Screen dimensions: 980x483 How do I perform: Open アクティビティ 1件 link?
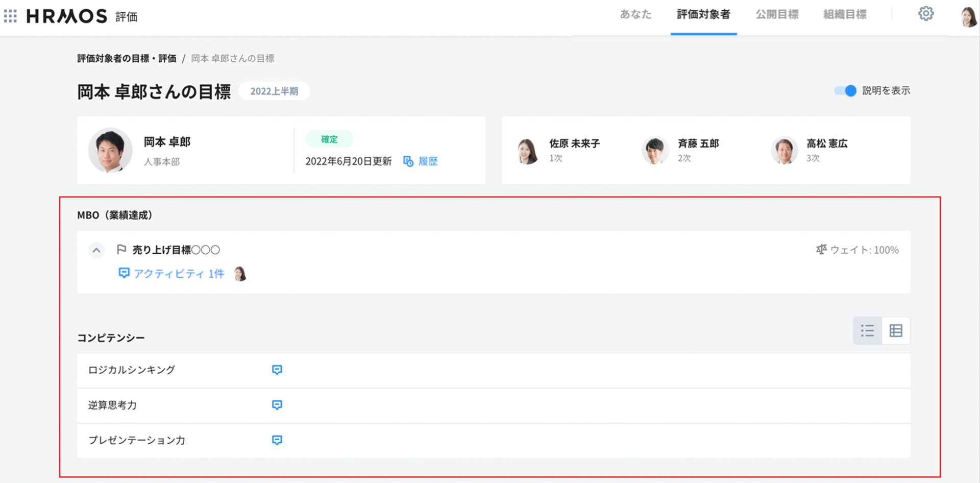(x=178, y=274)
